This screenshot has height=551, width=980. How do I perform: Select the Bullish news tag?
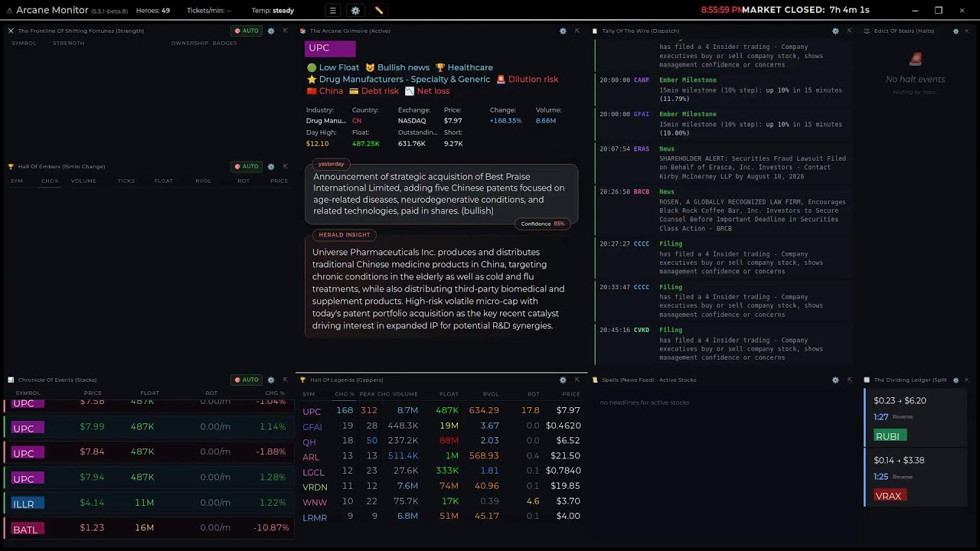(397, 67)
